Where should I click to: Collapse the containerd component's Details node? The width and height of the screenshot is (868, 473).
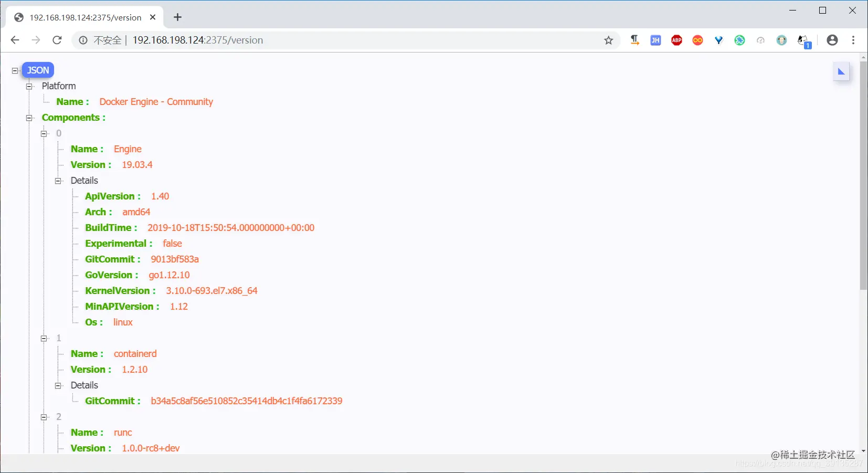58,385
